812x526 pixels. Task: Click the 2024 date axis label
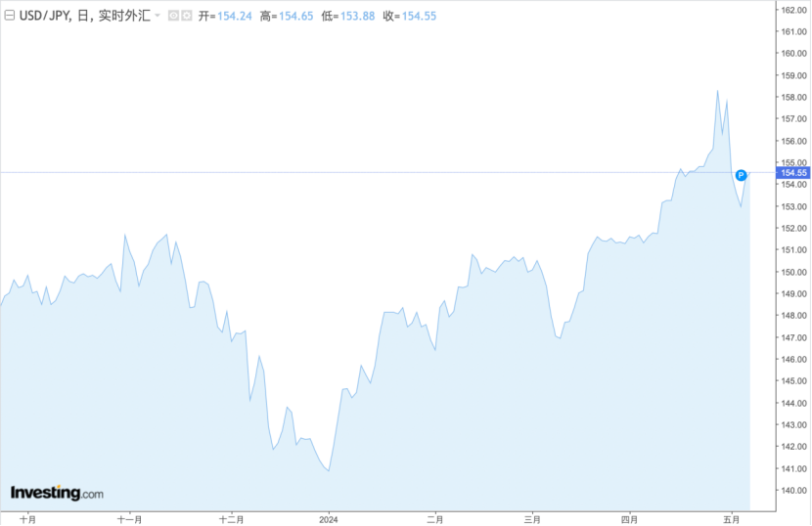point(329,519)
